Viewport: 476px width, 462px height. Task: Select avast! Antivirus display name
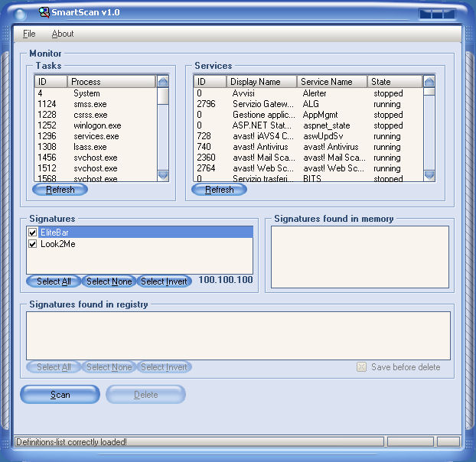(260, 147)
